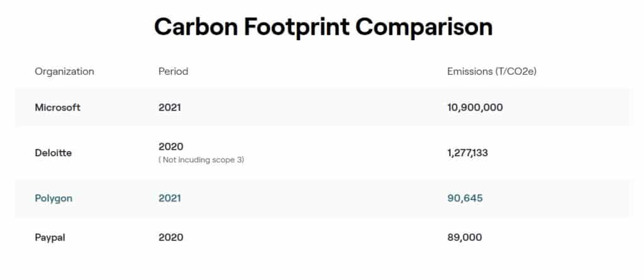644x280 pixels.
Task: Select the Organization column header
Action: (x=65, y=72)
